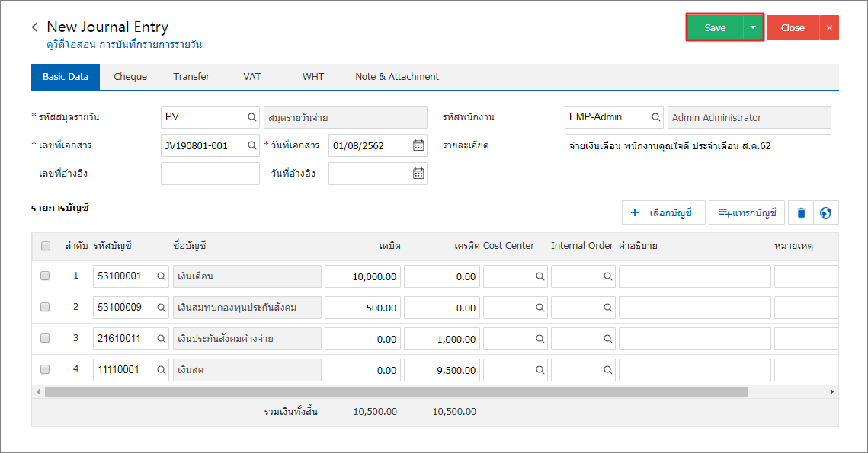Image resolution: width=868 pixels, height=453 pixels.
Task: Click the debit field showing 10,000.00
Action: point(364,276)
